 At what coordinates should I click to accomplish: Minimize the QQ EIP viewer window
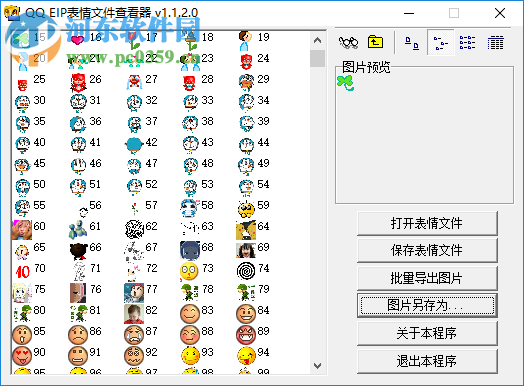pyautogui.click(x=409, y=13)
